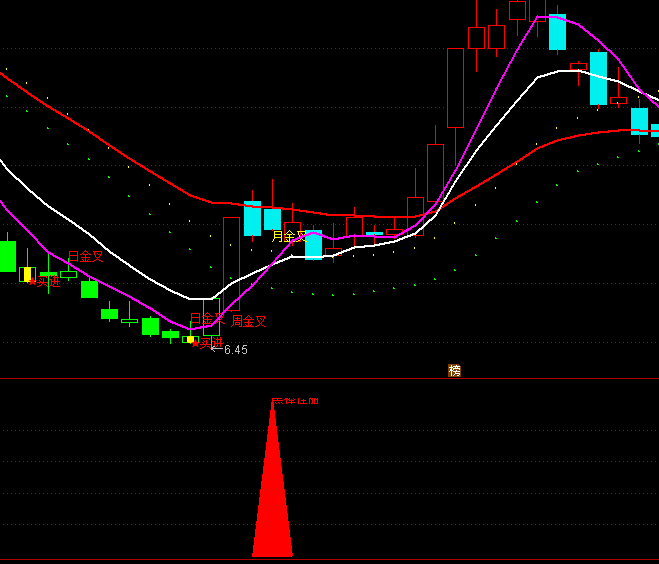Select the first cyan candle left of 月金叉
This screenshot has width=659, height=564.
pos(272,219)
